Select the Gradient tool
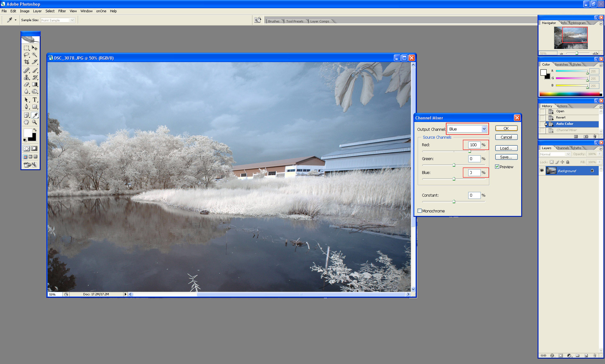The height and width of the screenshot is (364, 605). click(35, 84)
